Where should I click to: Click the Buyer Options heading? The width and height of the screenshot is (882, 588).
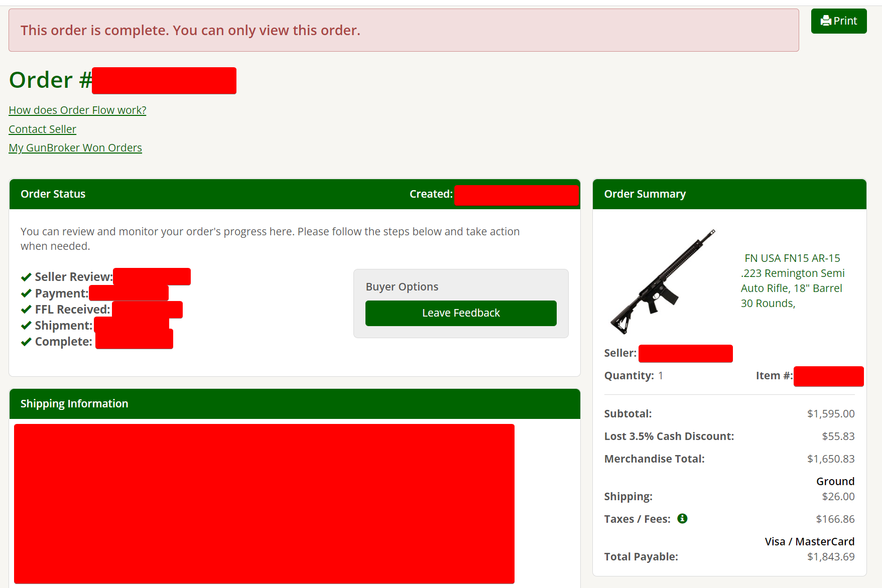(x=402, y=286)
